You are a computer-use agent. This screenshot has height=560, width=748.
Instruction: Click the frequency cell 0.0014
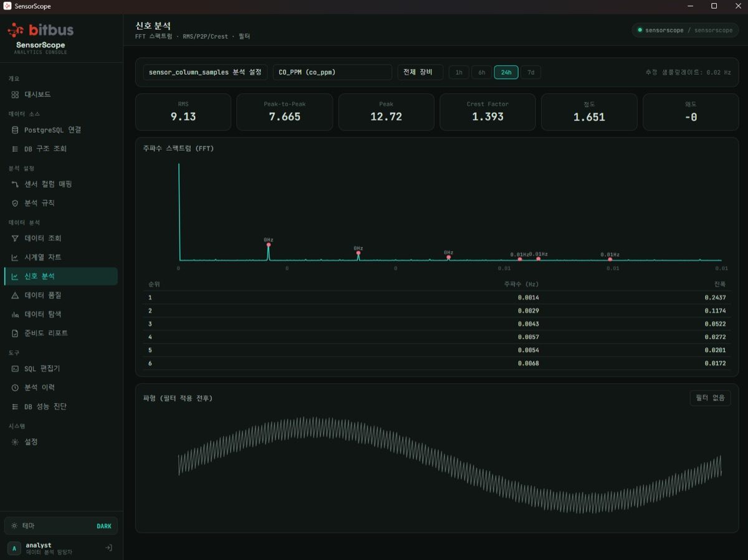[x=529, y=298]
